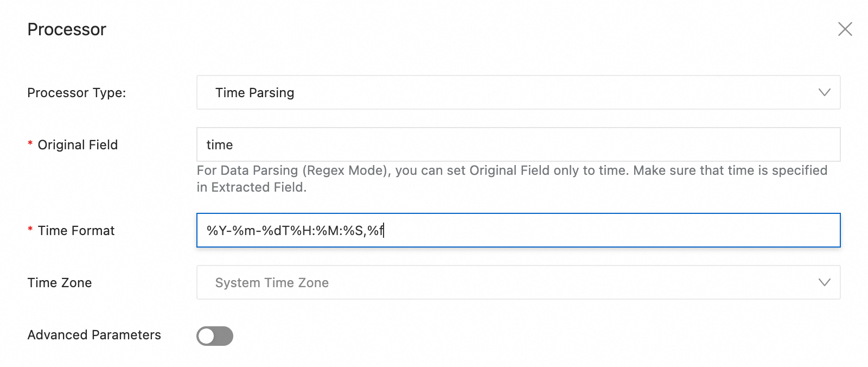Click the chevron arrow in Time Zone field
Image resolution: width=868 pixels, height=367 pixels.
[x=824, y=282]
